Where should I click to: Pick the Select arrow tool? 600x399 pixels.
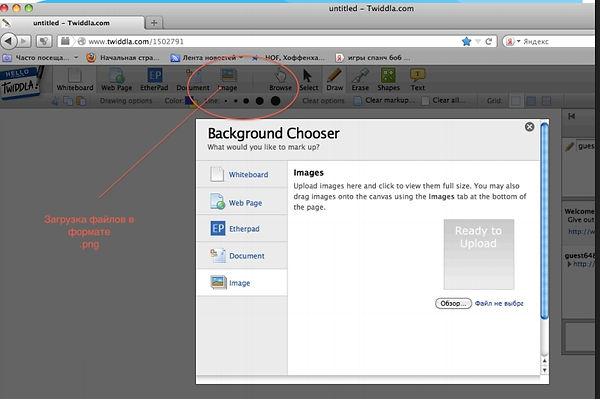308,80
